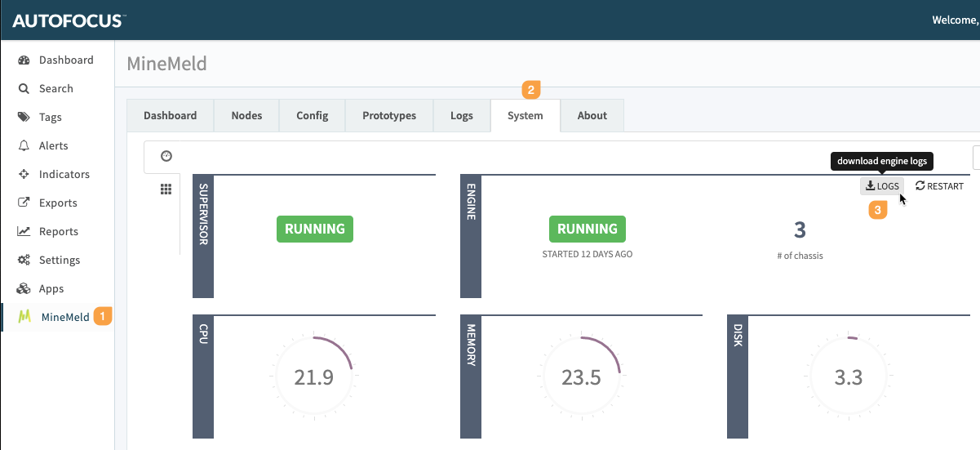Switch to the Config tab
The height and width of the screenshot is (450, 980).
click(x=312, y=116)
